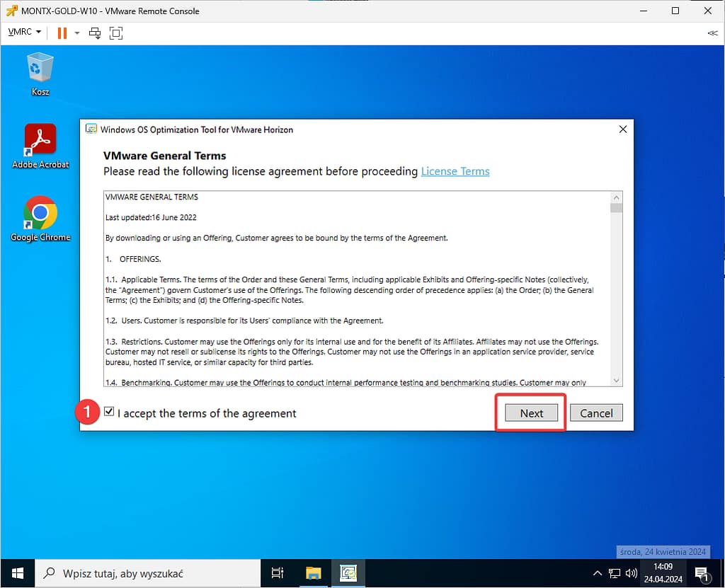The height and width of the screenshot is (588, 725).
Task: Click the Send Ctrl+Alt+Del toolbar icon
Action: 95,33
